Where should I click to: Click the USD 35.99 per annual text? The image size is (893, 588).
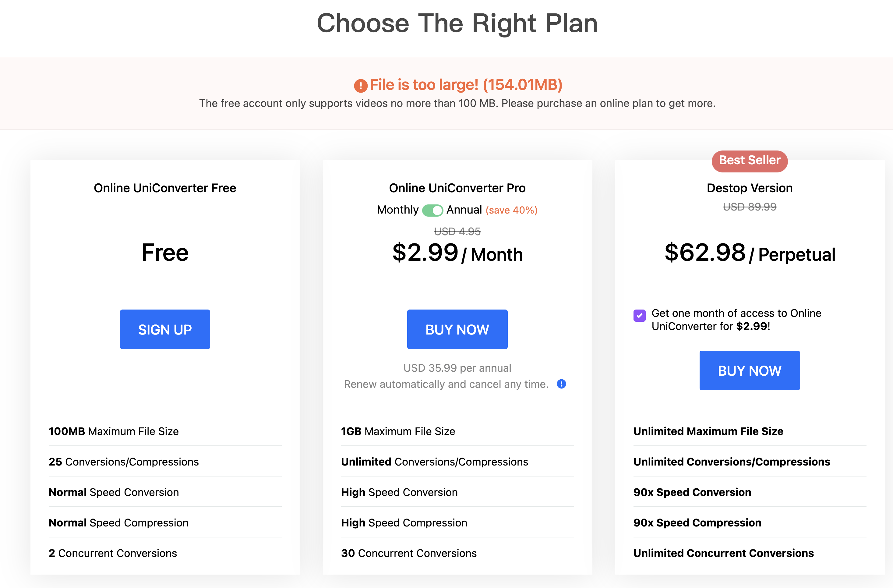point(457,368)
